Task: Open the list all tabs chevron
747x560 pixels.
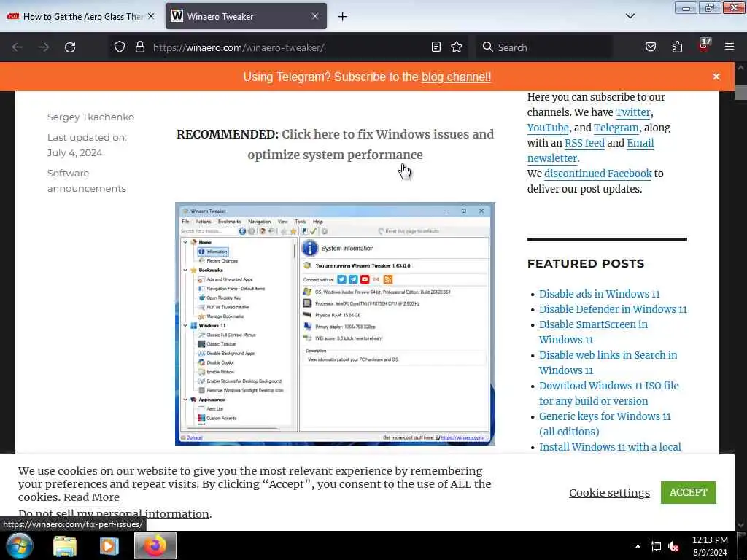Action: coord(630,16)
